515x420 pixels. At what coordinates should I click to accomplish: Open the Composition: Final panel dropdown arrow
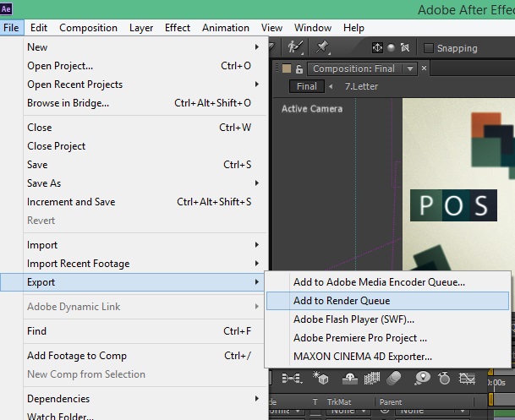coord(410,69)
